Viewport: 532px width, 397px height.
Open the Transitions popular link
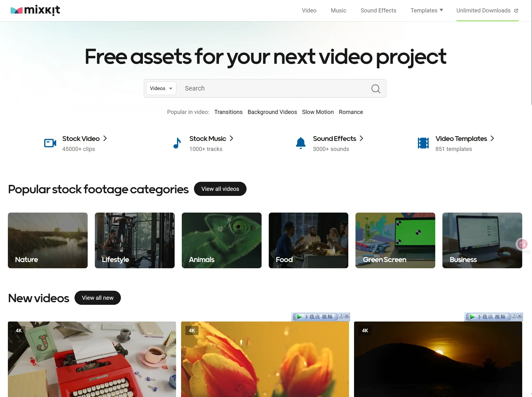tap(228, 112)
